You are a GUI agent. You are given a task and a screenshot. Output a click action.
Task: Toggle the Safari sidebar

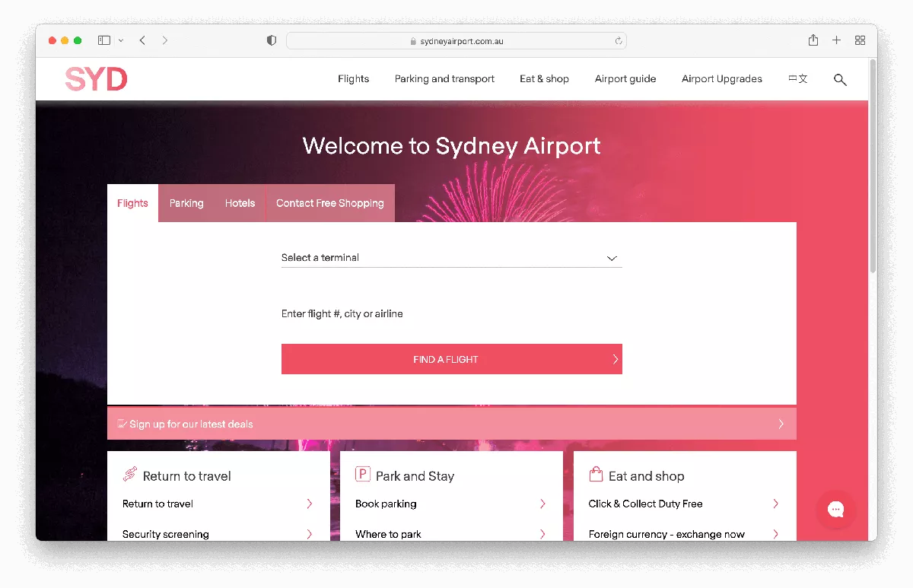coord(104,40)
